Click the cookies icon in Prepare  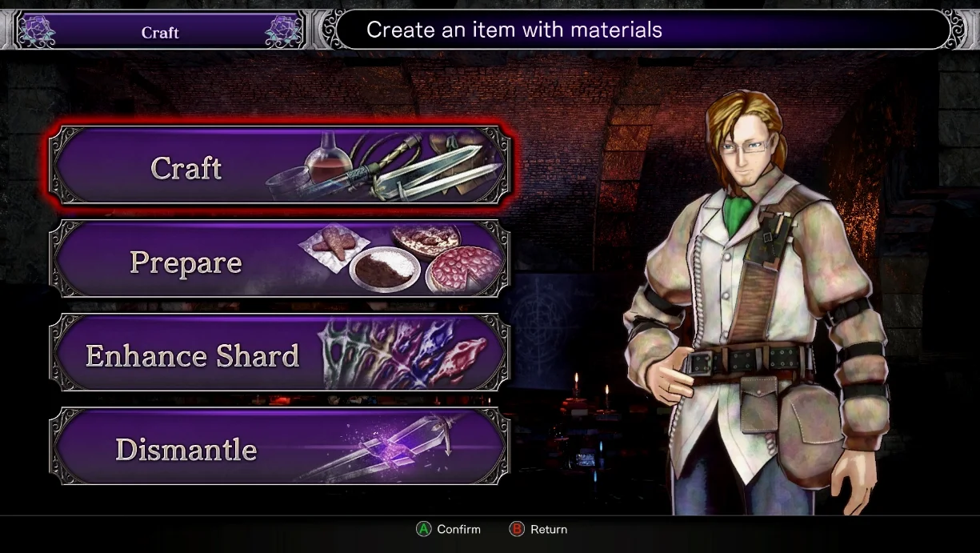click(335, 246)
